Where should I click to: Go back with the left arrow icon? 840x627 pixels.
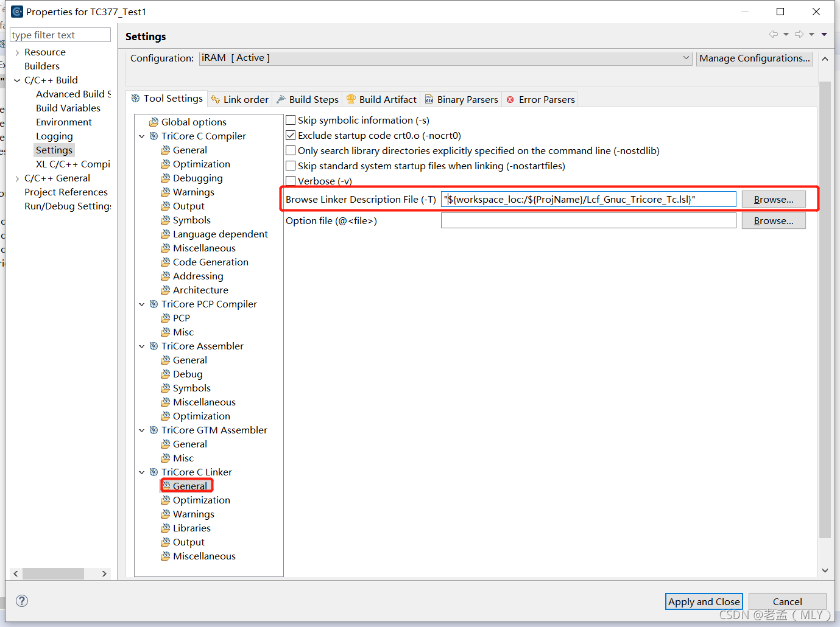[774, 34]
